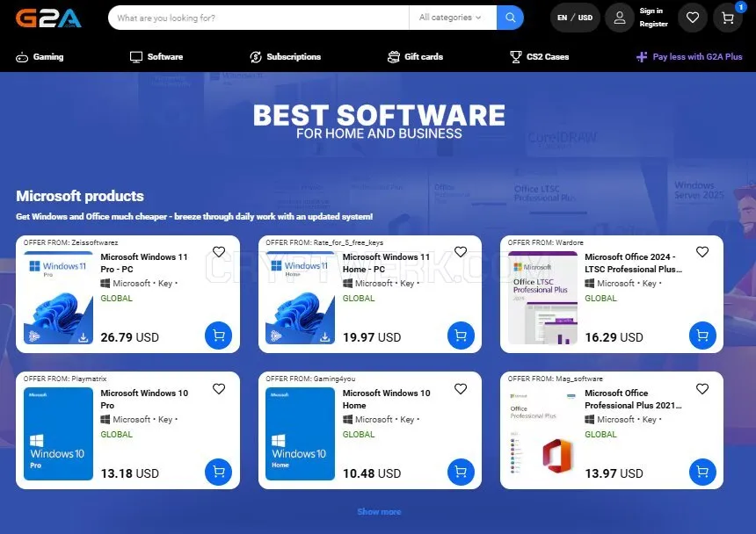The height and width of the screenshot is (534, 756).
Task: Open Microsoft Windows 11 Pro - PC title
Action: coord(143,263)
